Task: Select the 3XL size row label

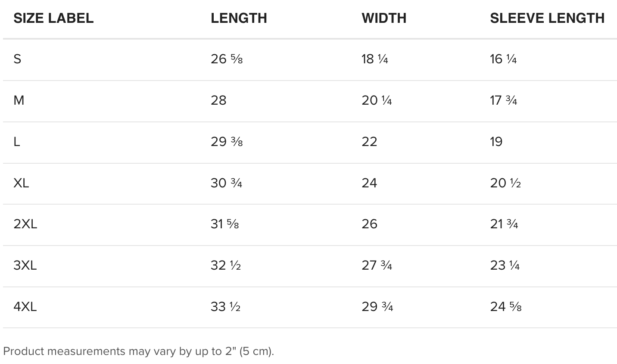Action: pos(25,265)
